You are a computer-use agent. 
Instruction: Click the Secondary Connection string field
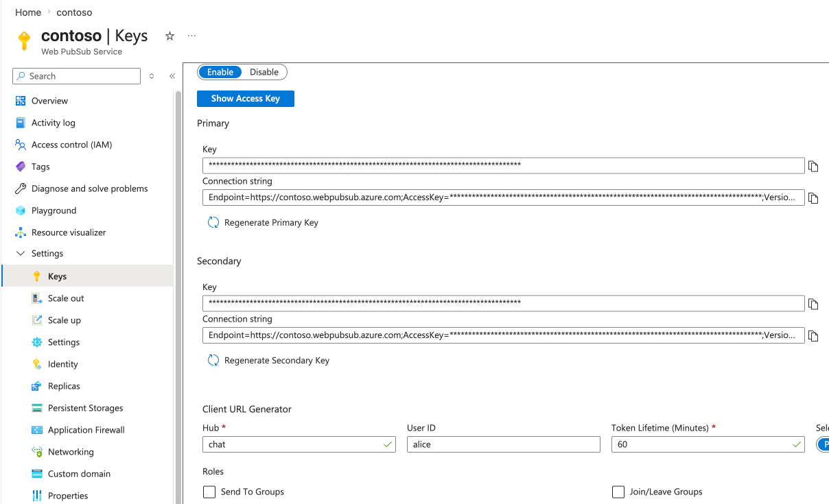coord(504,335)
